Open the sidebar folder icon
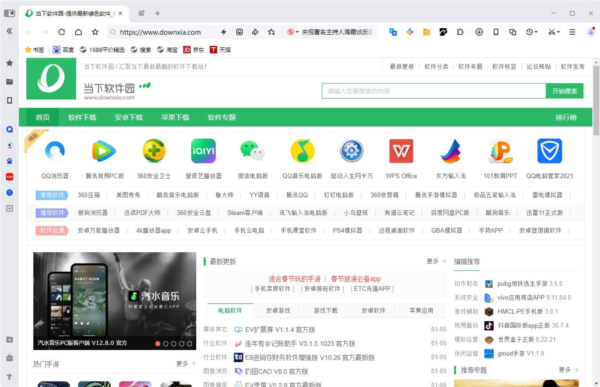 pos(10,82)
